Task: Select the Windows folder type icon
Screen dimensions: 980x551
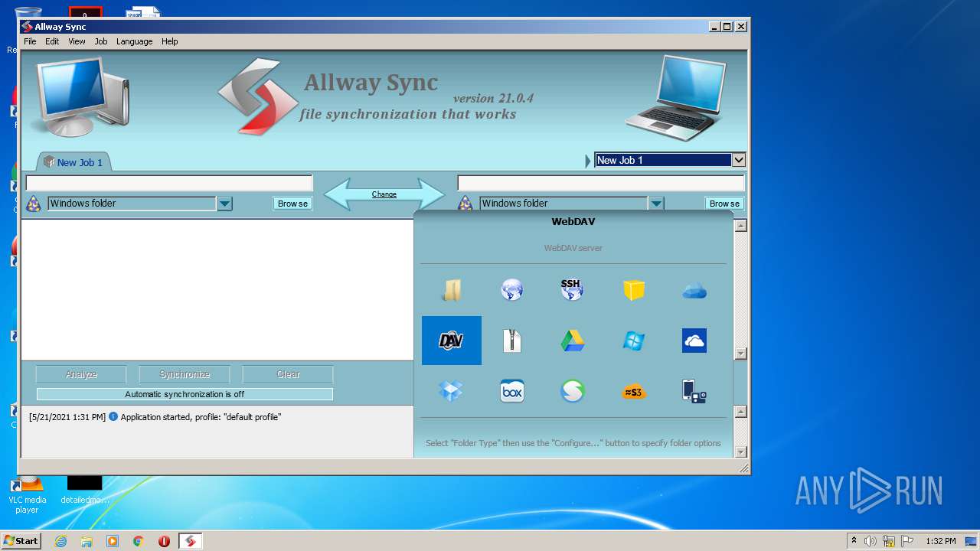Action: 452,290
